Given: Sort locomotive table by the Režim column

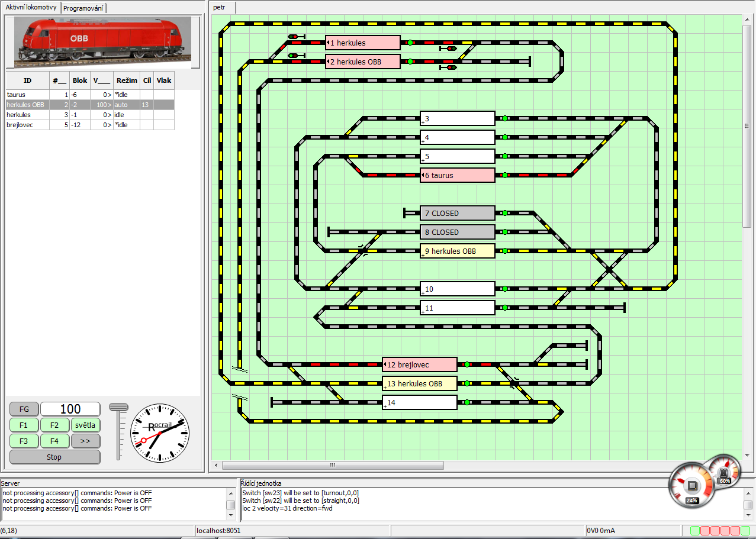Looking at the screenshot, I should pos(127,80).
